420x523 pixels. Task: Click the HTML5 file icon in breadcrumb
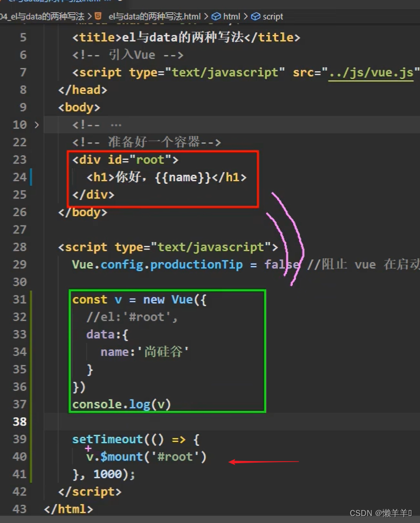(98, 16)
